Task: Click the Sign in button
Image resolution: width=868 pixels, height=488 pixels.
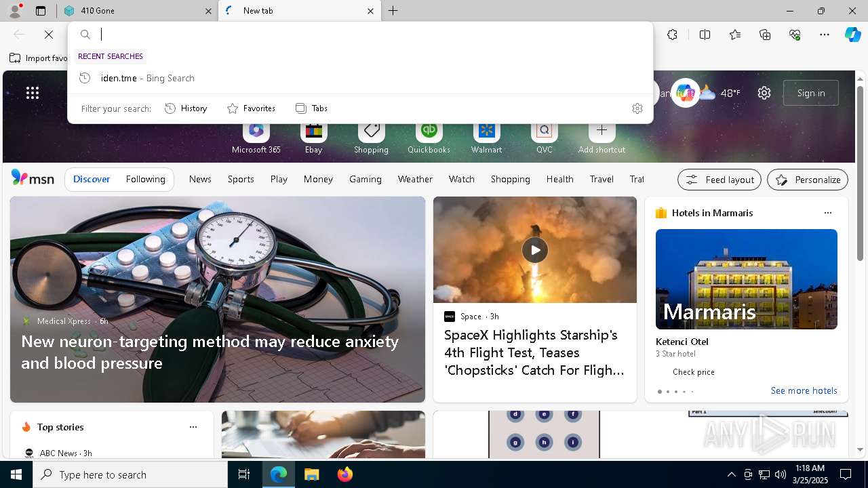Action: (811, 93)
